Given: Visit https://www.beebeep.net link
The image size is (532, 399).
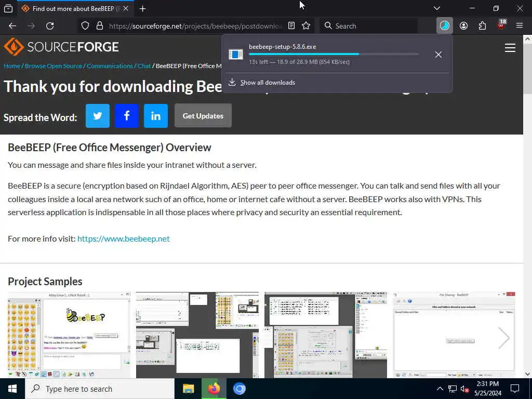Looking at the screenshot, I should coord(124,238).
